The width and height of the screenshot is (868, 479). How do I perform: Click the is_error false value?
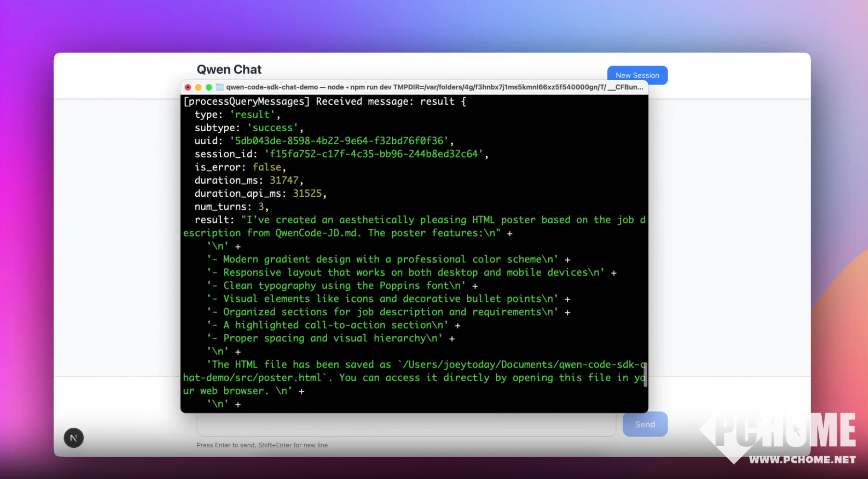267,167
